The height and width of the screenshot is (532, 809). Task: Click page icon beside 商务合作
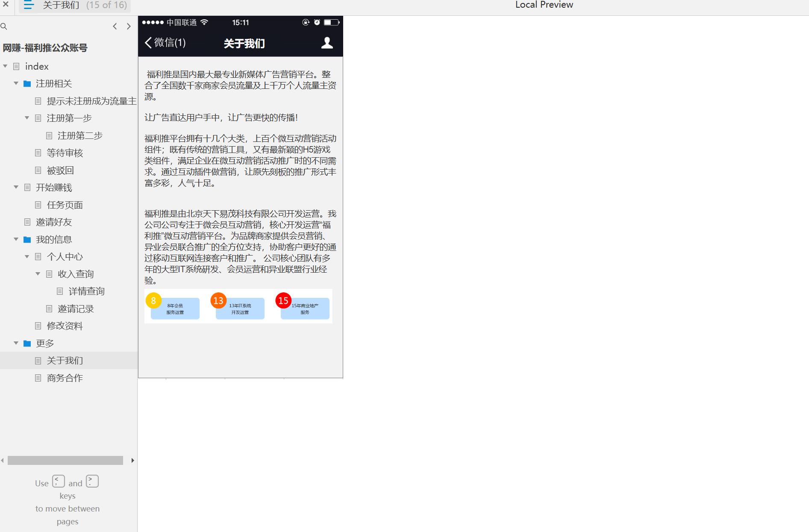pos(38,378)
